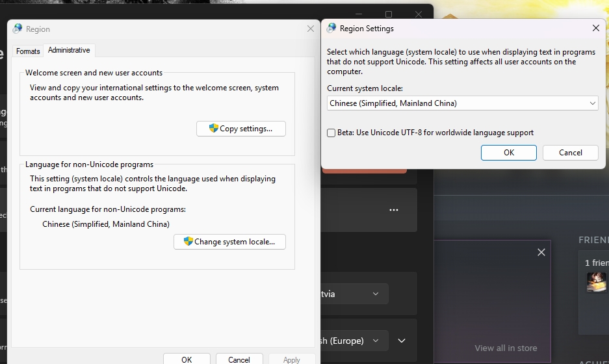This screenshot has height=364, width=609.
Task: Open the (Europe) language dropdown
Action: (x=354, y=341)
